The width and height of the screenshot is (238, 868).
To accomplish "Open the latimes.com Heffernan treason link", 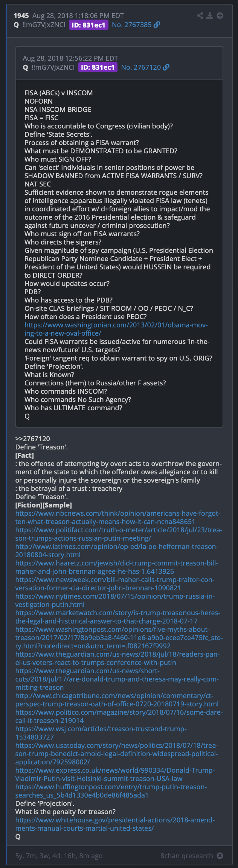I will pyautogui.click(x=117, y=550).
